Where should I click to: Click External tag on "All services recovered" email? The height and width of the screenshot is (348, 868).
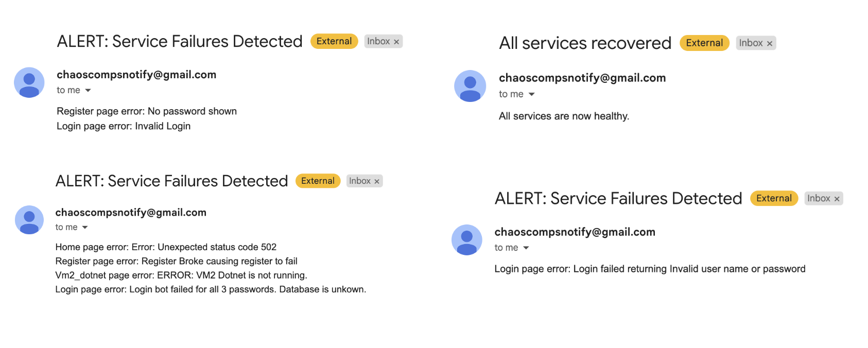[x=704, y=43]
